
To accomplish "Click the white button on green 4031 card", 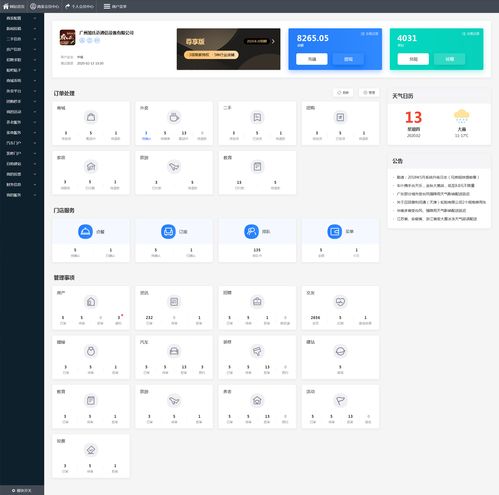I will coord(413,59).
